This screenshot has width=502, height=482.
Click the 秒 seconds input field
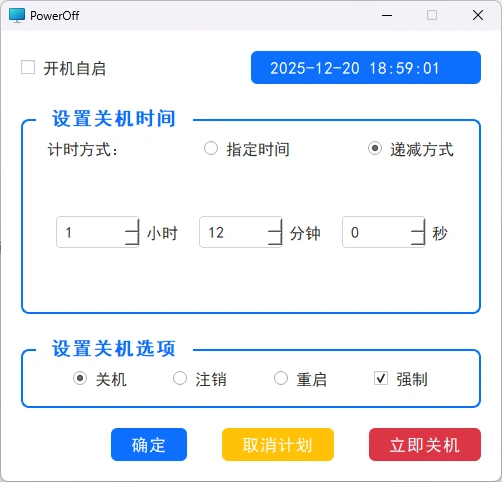coord(383,232)
